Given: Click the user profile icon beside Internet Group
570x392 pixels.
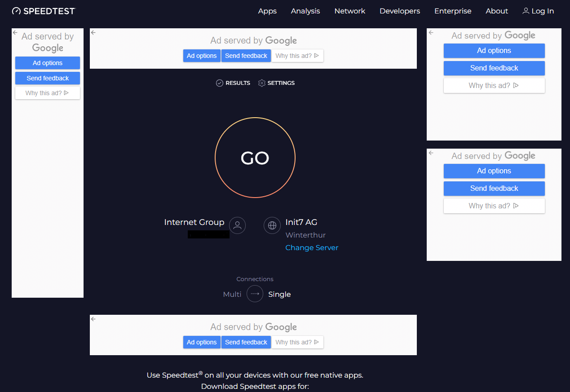Looking at the screenshot, I should point(238,225).
